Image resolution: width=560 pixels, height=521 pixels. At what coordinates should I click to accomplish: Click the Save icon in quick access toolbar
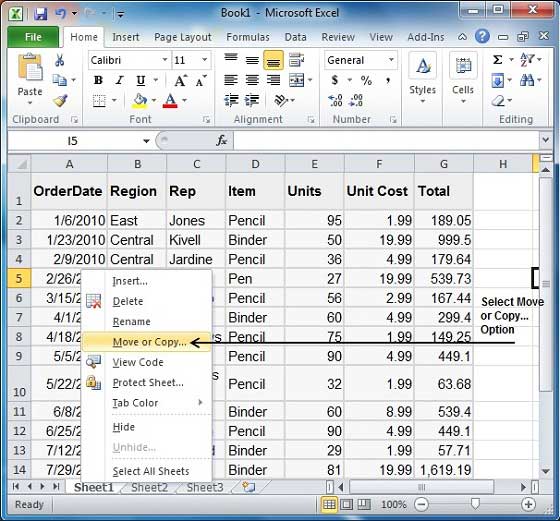41,14
